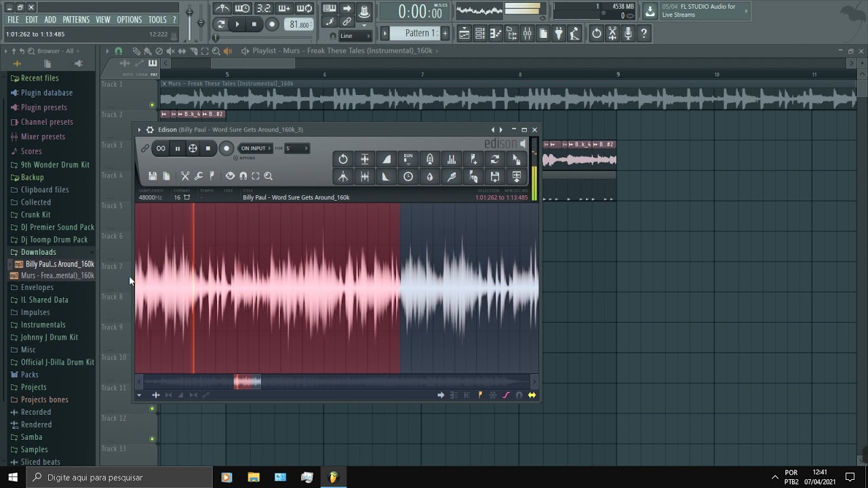Open the Mixer from toolbar
The image size is (868, 488).
pos(528,33)
